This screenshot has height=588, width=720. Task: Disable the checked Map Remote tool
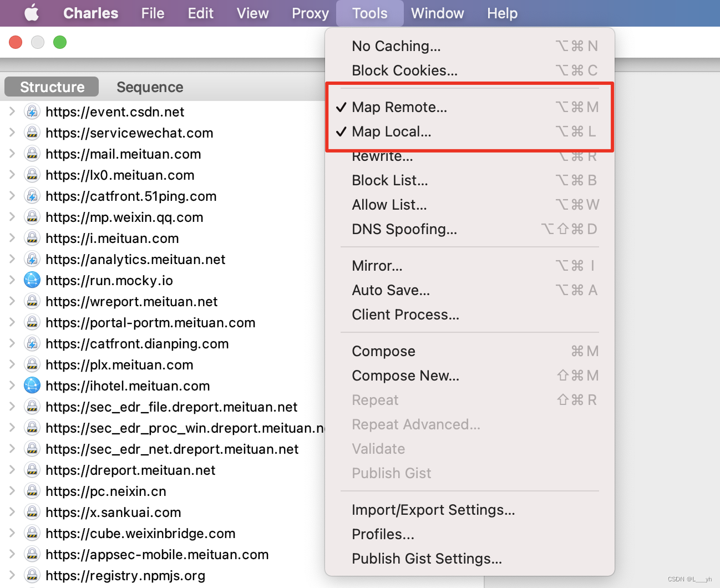click(x=469, y=107)
